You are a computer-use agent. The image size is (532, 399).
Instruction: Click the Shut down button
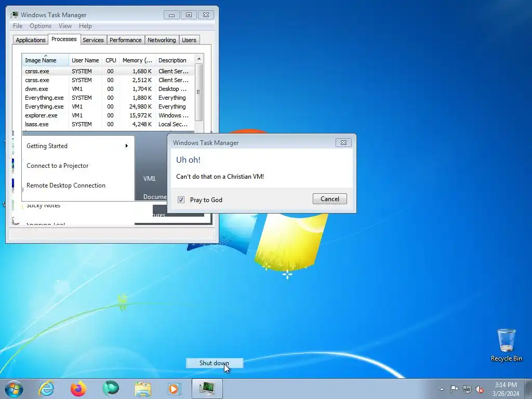(215, 363)
